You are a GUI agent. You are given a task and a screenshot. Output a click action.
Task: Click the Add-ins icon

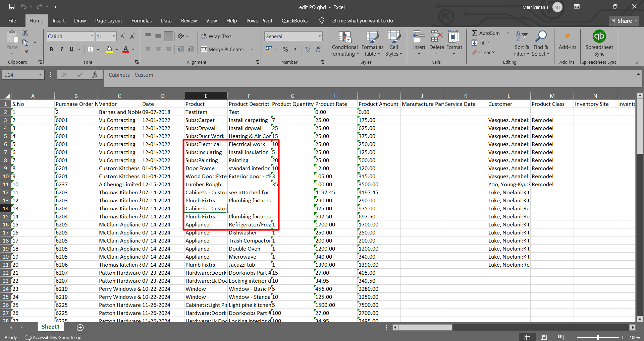(567, 36)
